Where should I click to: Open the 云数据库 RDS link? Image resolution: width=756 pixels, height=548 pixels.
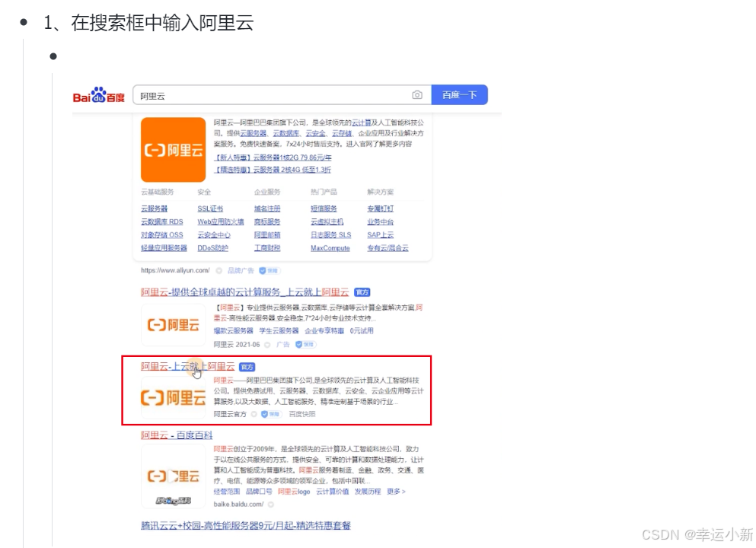coord(162,221)
